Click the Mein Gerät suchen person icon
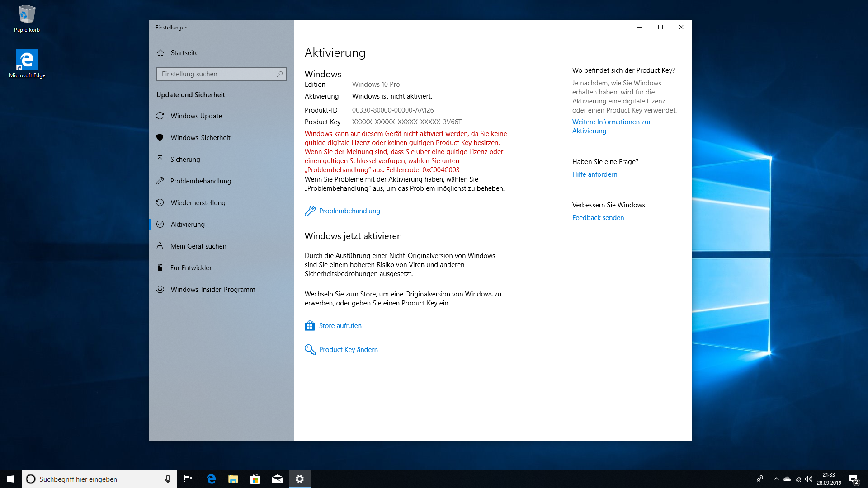868x488 pixels. (160, 246)
